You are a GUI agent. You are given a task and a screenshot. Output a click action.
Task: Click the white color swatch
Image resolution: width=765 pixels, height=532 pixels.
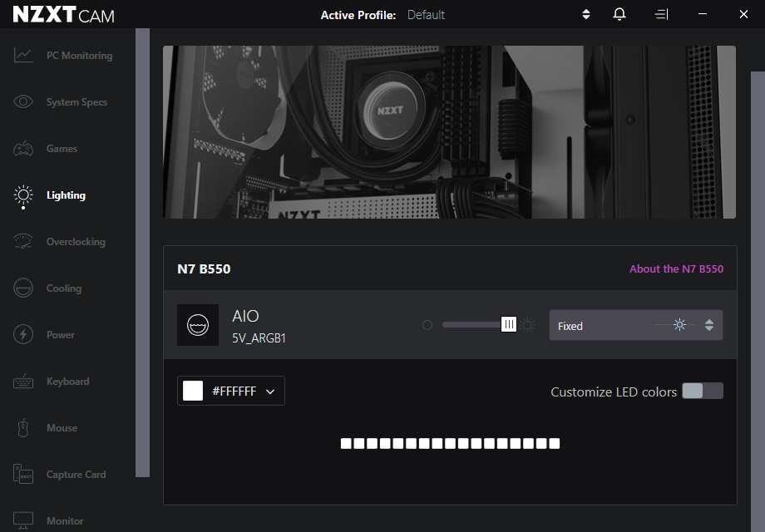click(193, 392)
